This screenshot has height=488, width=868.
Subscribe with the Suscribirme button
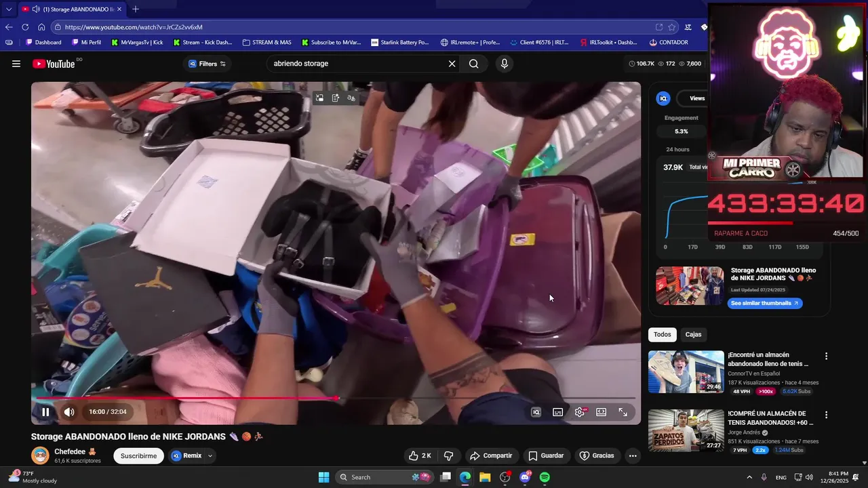click(138, 455)
